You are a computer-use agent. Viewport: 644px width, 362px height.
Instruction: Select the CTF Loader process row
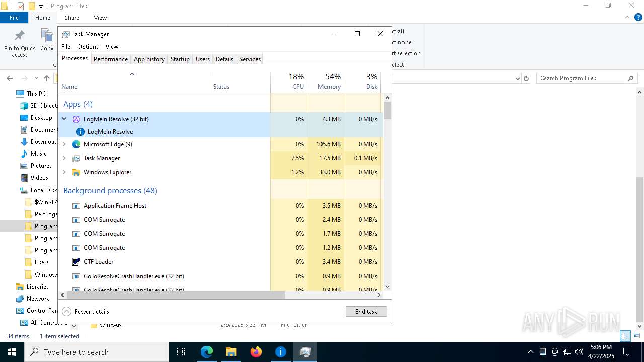[x=221, y=262]
